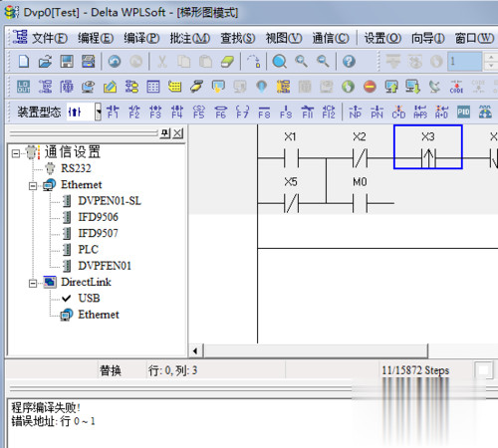Insert a falling-edge contact with F4
The width and height of the screenshot is (498, 448).
[177, 112]
